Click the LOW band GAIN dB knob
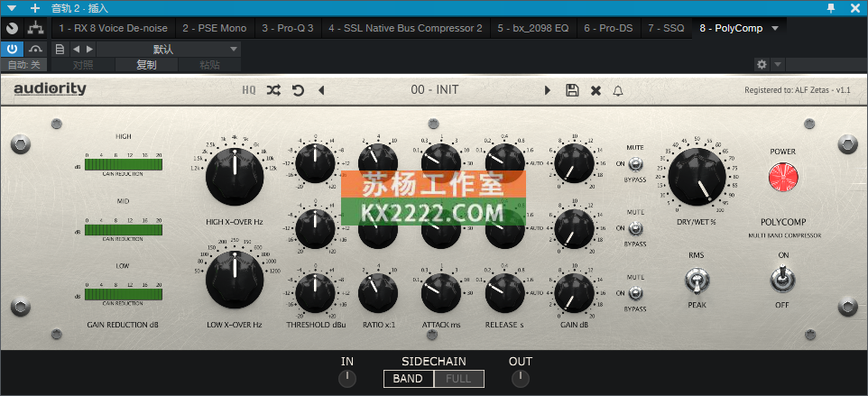The width and height of the screenshot is (868, 396). (x=574, y=292)
